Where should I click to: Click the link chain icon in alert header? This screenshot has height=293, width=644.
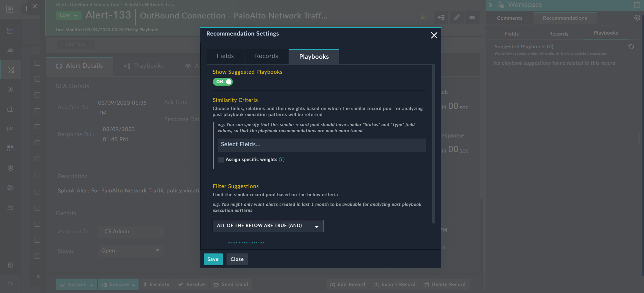(472, 17)
